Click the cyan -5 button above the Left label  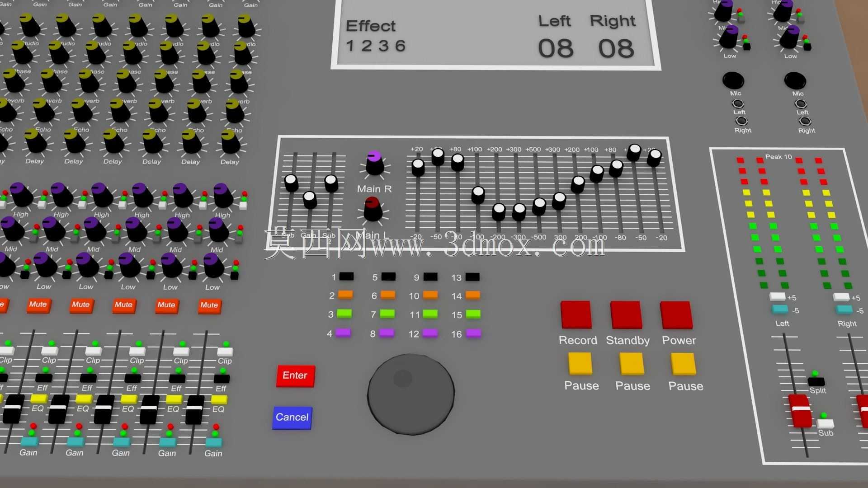point(780,310)
